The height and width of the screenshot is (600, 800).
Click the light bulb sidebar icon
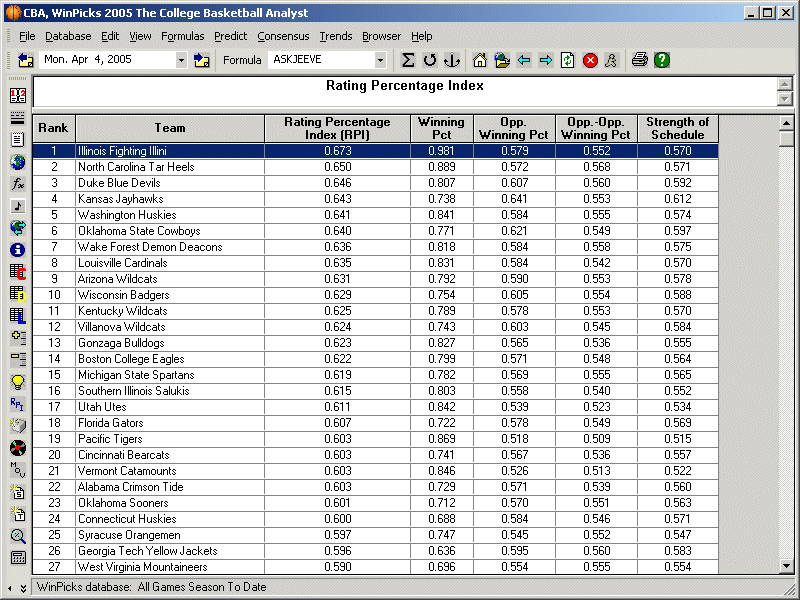(x=18, y=382)
